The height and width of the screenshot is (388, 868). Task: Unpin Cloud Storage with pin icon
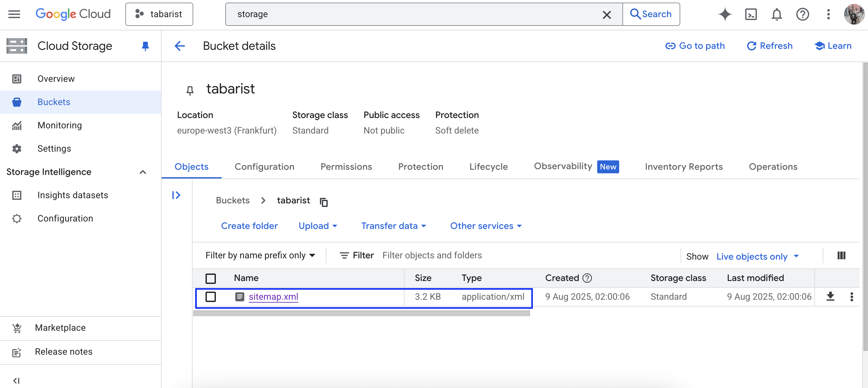click(x=145, y=46)
